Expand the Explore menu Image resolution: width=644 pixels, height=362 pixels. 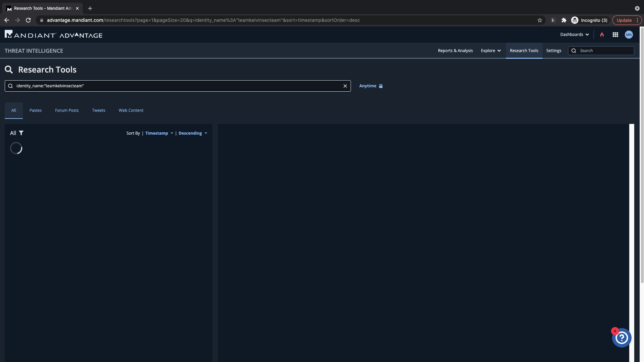point(491,51)
